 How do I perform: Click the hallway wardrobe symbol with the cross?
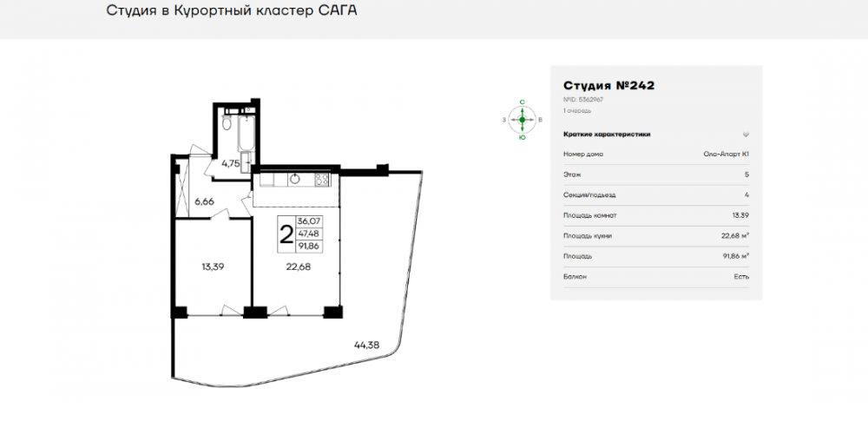pyautogui.click(x=181, y=188)
